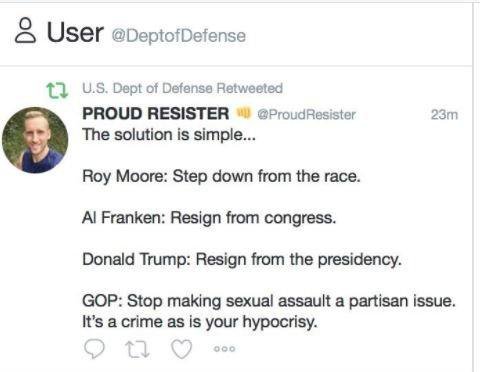
Task: Click the green retweeted indicator icon
Action: pos(57,90)
